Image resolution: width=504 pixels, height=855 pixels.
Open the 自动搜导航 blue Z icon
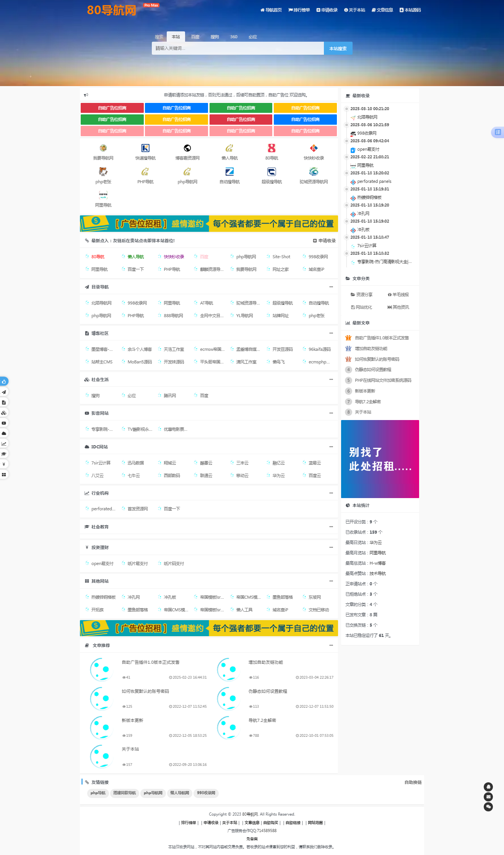229,171
